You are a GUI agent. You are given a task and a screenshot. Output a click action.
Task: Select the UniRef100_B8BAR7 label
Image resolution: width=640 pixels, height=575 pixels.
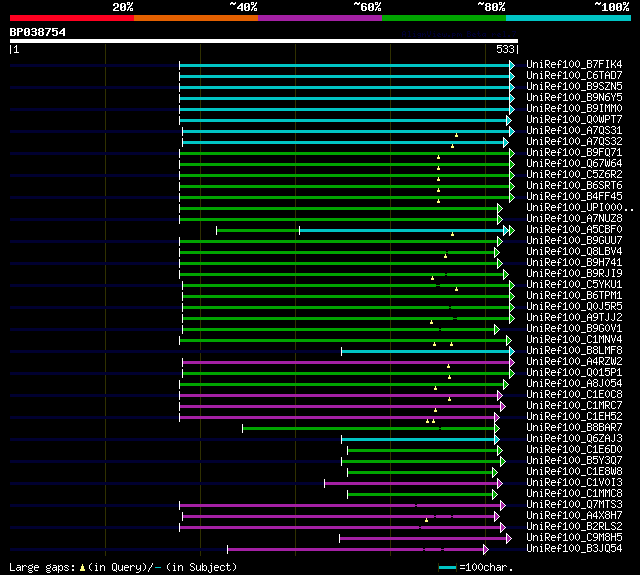click(x=574, y=428)
